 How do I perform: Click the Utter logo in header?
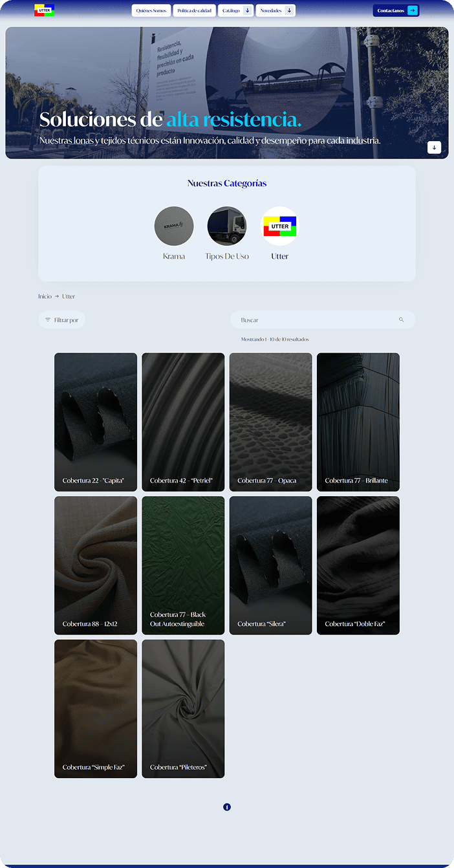[x=44, y=10]
